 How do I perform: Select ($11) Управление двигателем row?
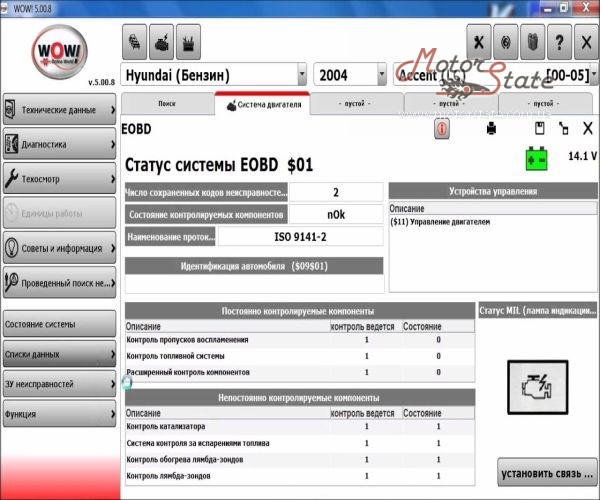[x=493, y=221]
